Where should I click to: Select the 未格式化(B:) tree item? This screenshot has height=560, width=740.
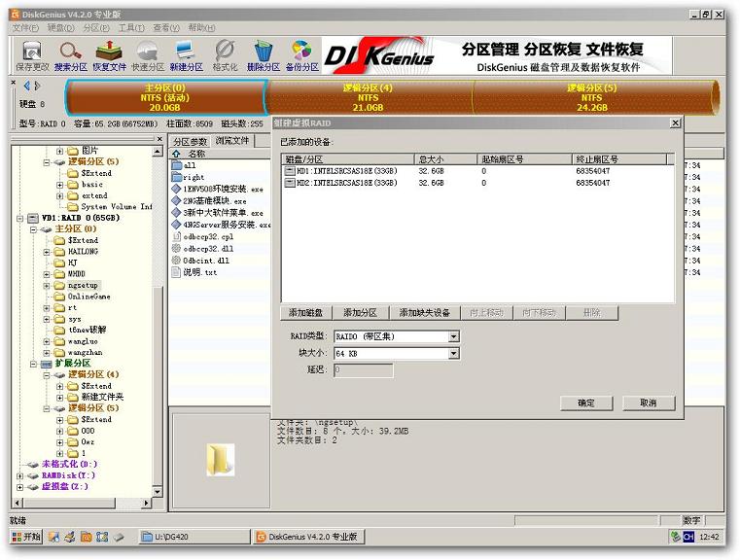click(x=69, y=464)
